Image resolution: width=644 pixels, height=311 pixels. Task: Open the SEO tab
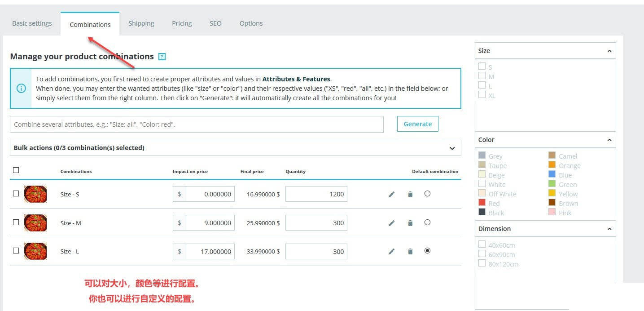tap(215, 23)
